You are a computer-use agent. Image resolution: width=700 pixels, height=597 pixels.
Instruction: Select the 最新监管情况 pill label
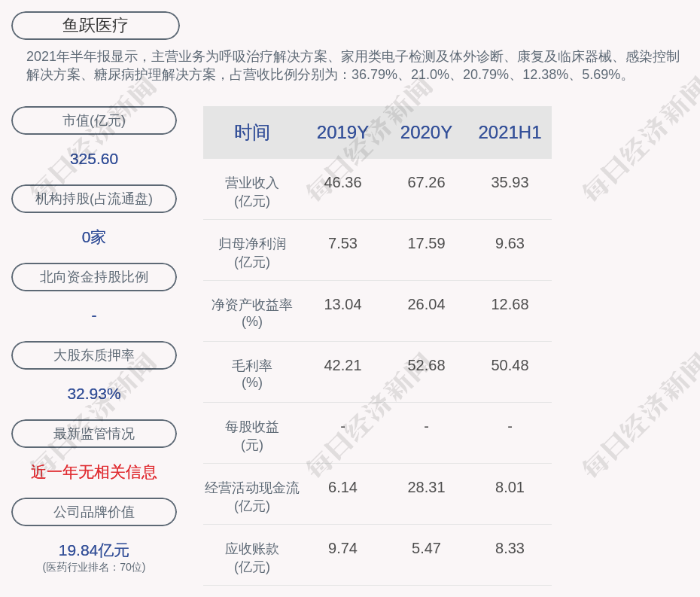(94, 434)
